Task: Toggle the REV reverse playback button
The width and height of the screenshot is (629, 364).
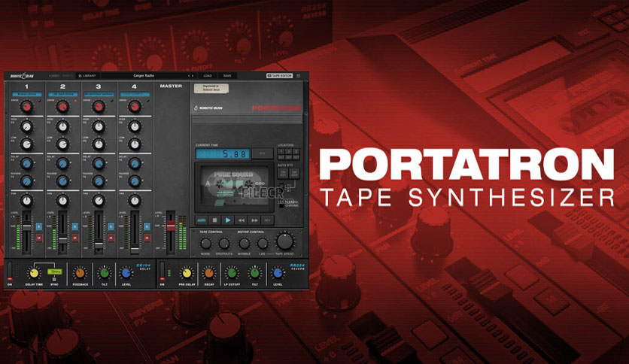Action: coord(267,220)
